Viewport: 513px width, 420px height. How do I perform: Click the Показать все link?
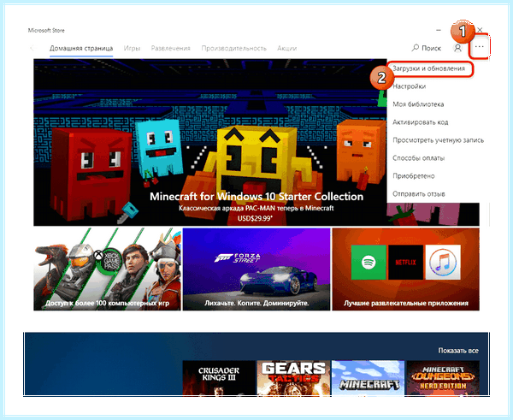point(458,351)
